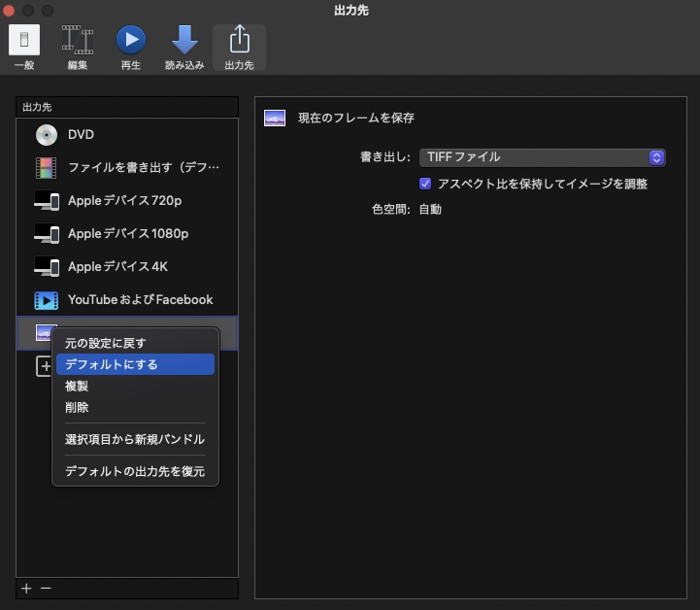
Task: Click the minus button below destination list
Action: pos(46,589)
